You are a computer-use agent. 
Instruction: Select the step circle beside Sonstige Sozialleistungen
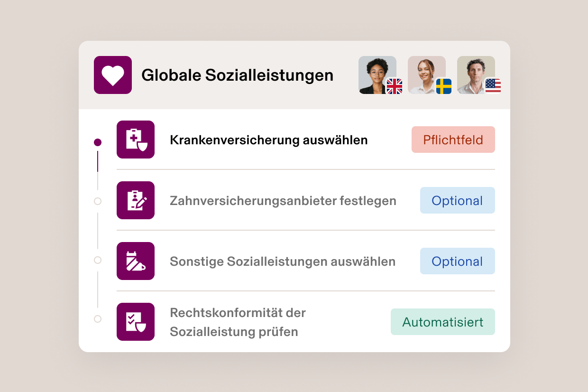coord(98,260)
